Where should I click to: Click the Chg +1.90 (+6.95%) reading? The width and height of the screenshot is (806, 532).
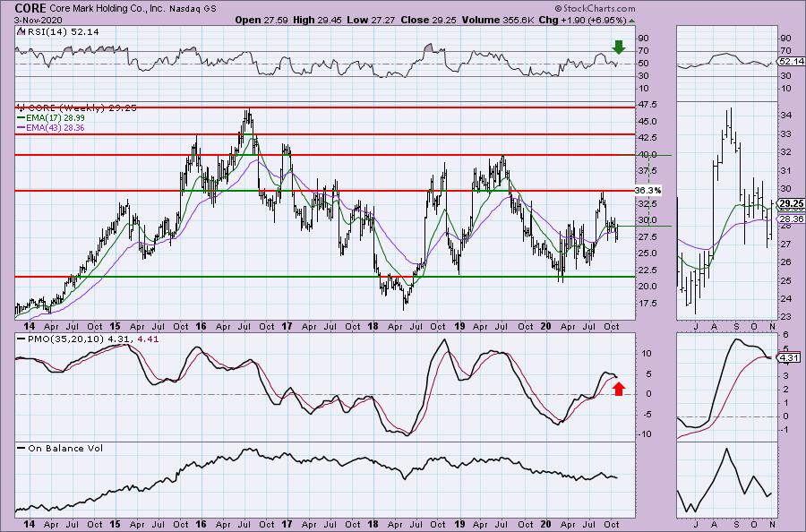[582, 20]
